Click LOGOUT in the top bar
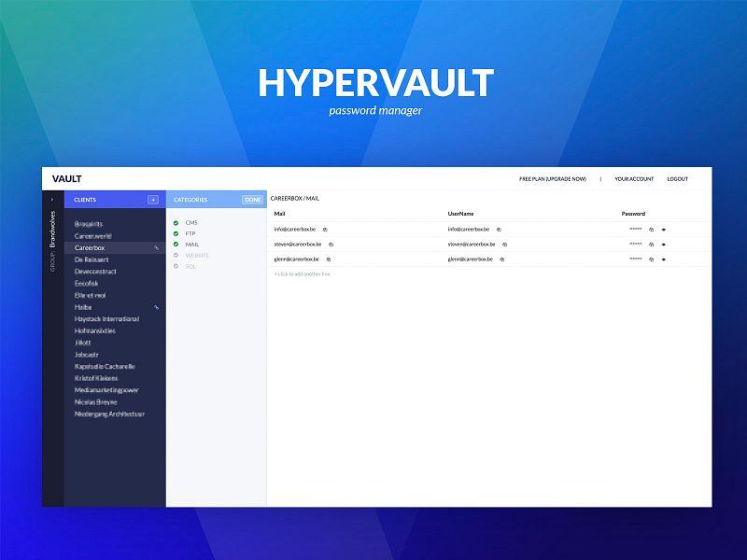Image resolution: width=747 pixels, height=560 pixels. coord(678,178)
